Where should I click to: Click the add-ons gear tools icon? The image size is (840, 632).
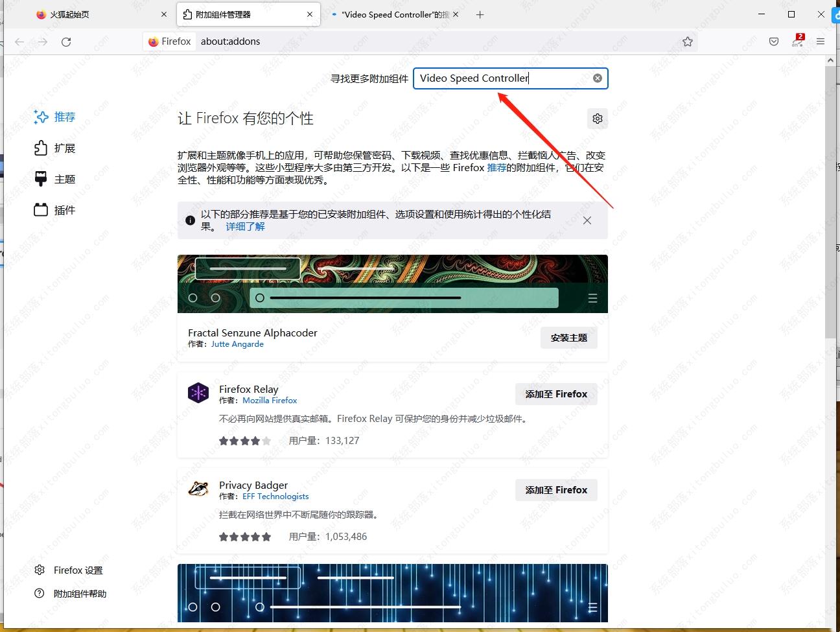(598, 119)
